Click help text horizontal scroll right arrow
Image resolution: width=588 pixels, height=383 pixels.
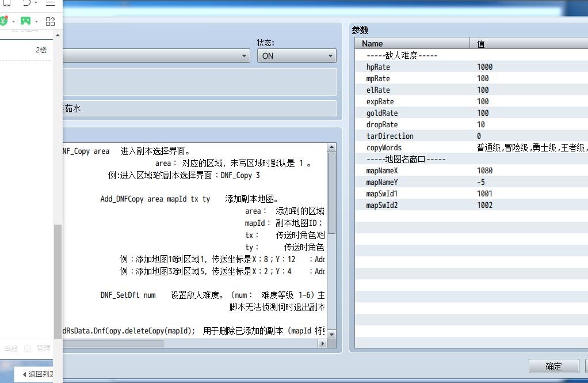point(323,343)
